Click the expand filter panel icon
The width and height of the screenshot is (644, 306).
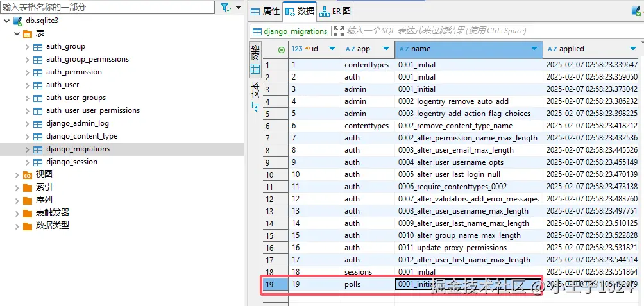339,31
